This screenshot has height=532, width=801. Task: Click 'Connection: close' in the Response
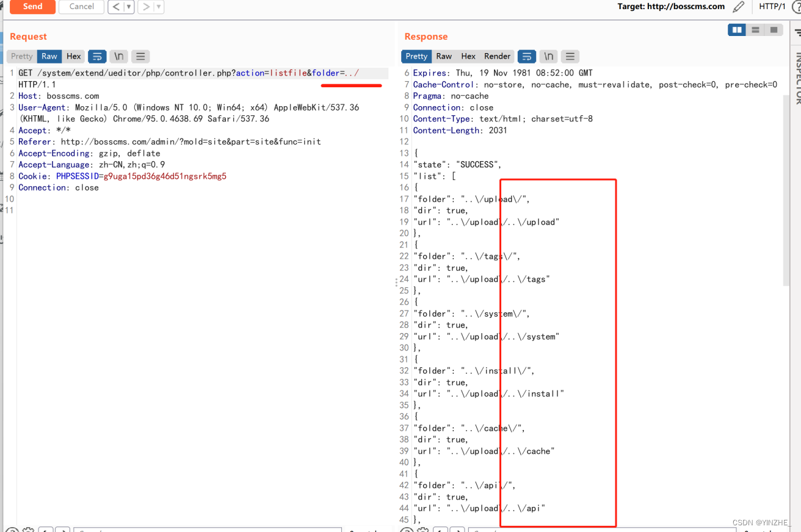(x=453, y=107)
